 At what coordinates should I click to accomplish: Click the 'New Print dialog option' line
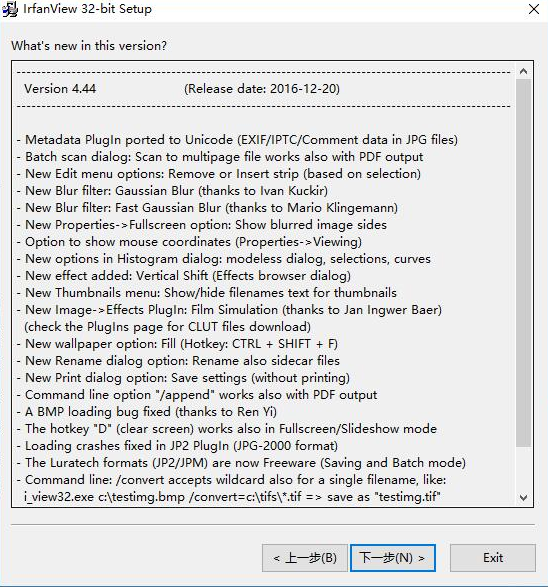[x=183, y=378]
